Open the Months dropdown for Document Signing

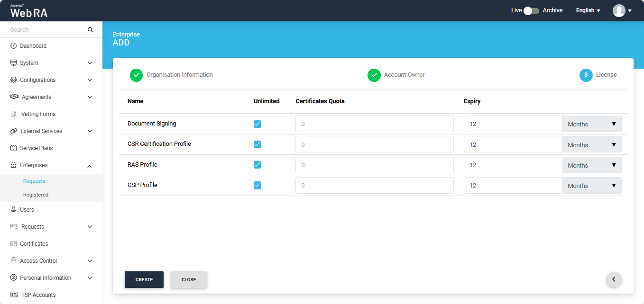coord(592,124)
